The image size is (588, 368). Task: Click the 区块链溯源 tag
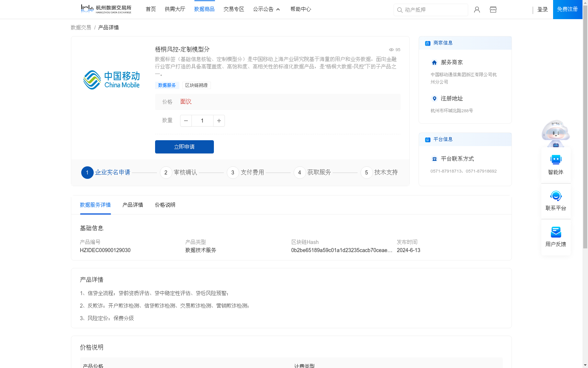tap(196, 85)
